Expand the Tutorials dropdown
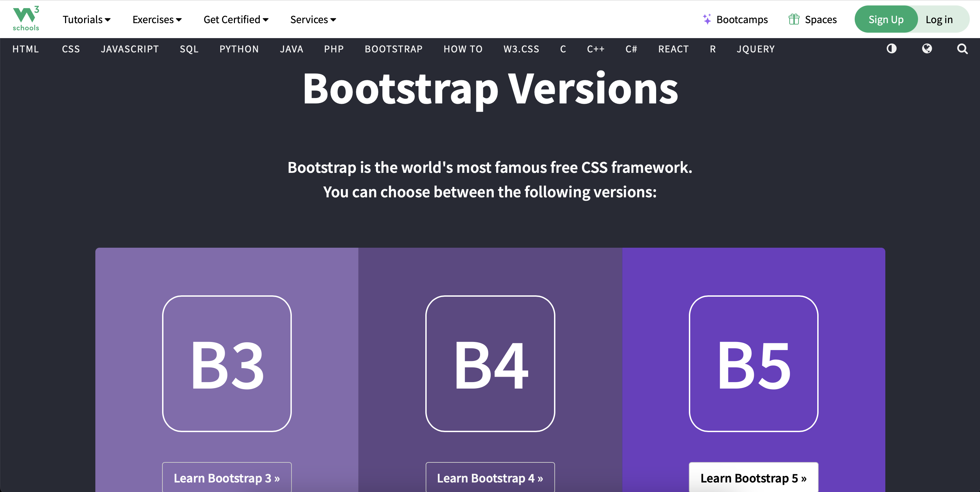 [86, 19]
